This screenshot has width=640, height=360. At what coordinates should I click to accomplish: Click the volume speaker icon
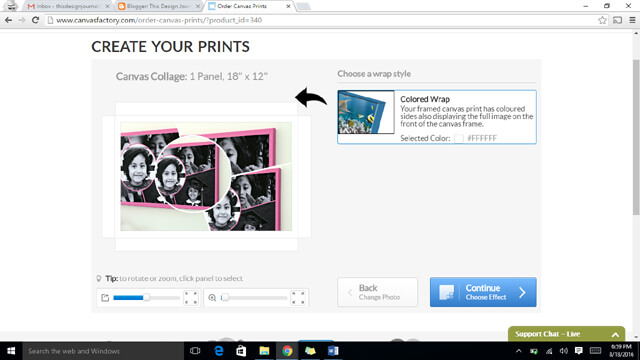coord(564,351)
